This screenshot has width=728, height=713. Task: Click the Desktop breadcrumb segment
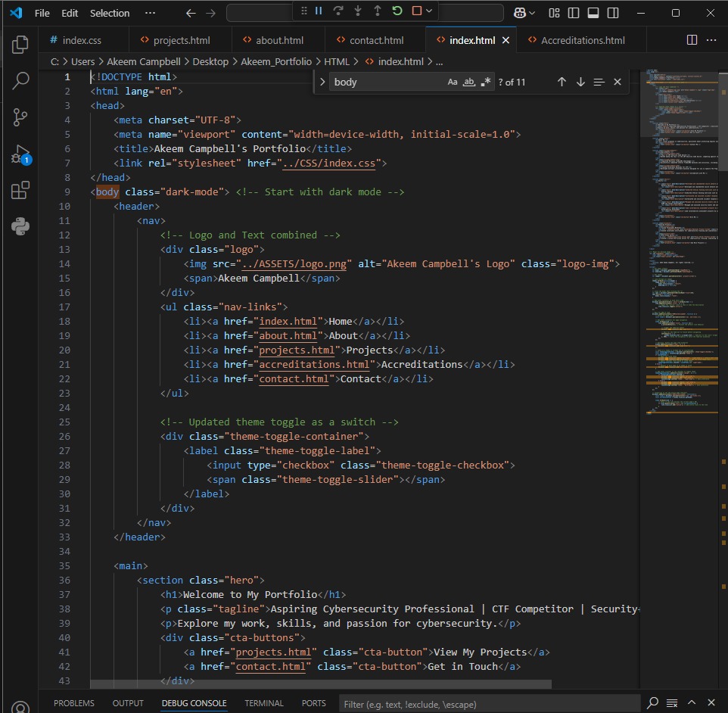210,62
